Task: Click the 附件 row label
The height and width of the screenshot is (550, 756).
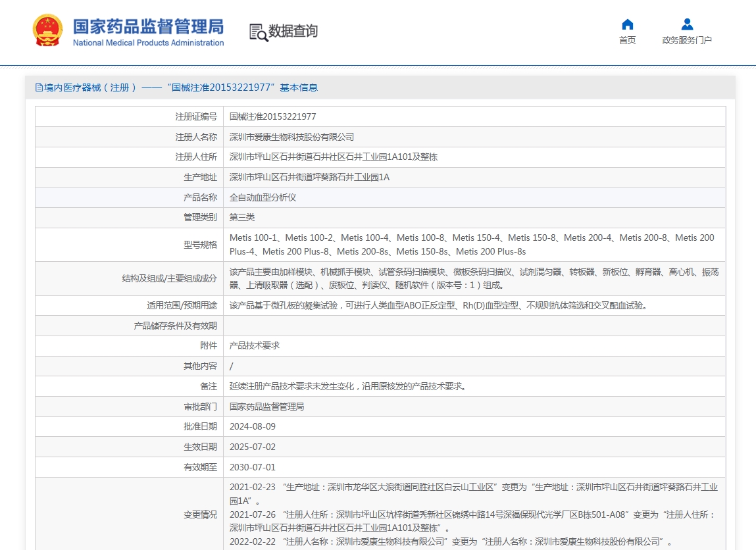Action: [209, 345]
